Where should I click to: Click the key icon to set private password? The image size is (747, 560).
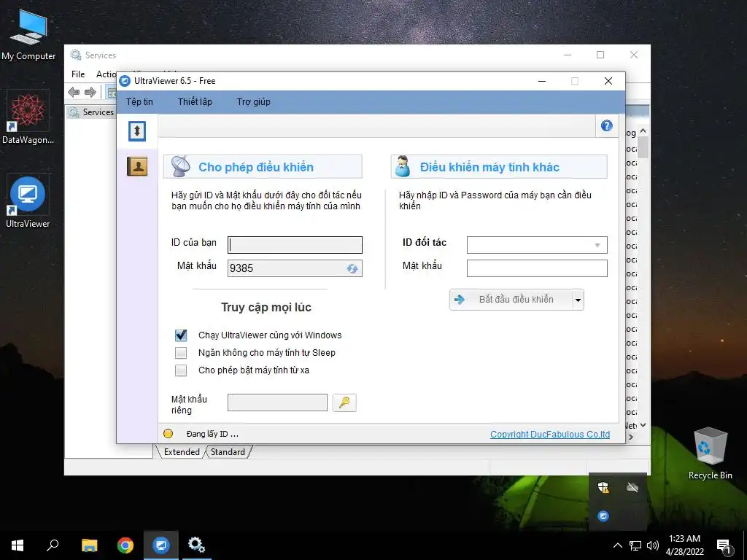344,402
